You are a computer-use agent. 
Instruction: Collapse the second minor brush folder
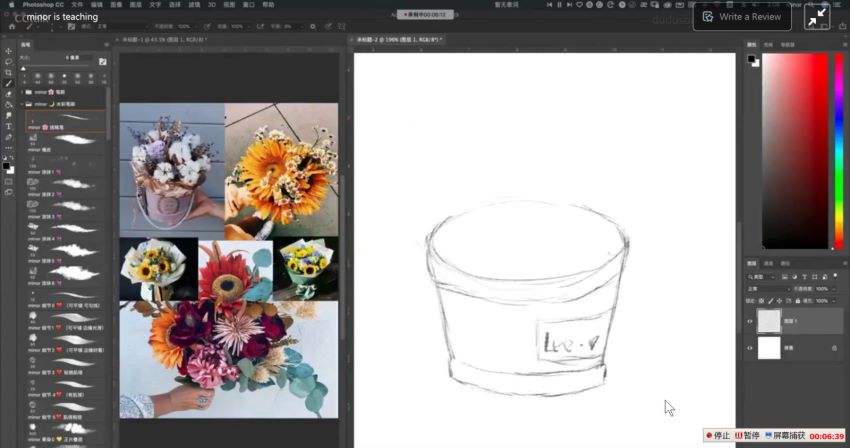coord(22,104)
